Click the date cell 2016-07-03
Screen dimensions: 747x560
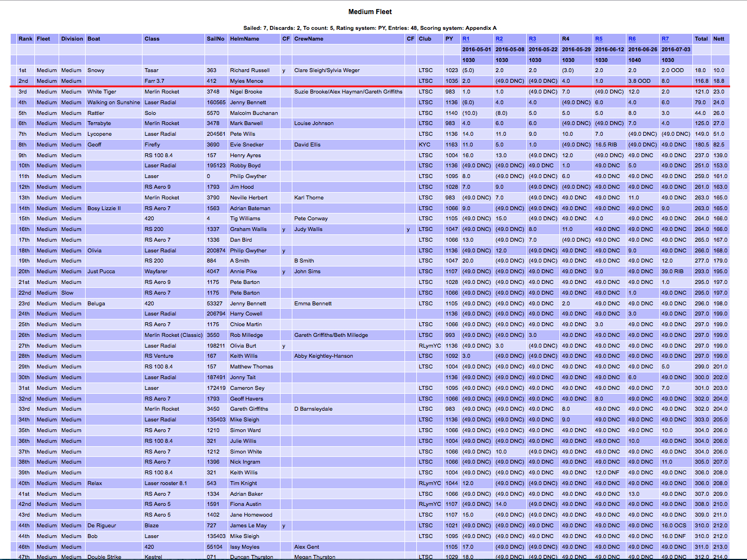[x=676, y=50]
